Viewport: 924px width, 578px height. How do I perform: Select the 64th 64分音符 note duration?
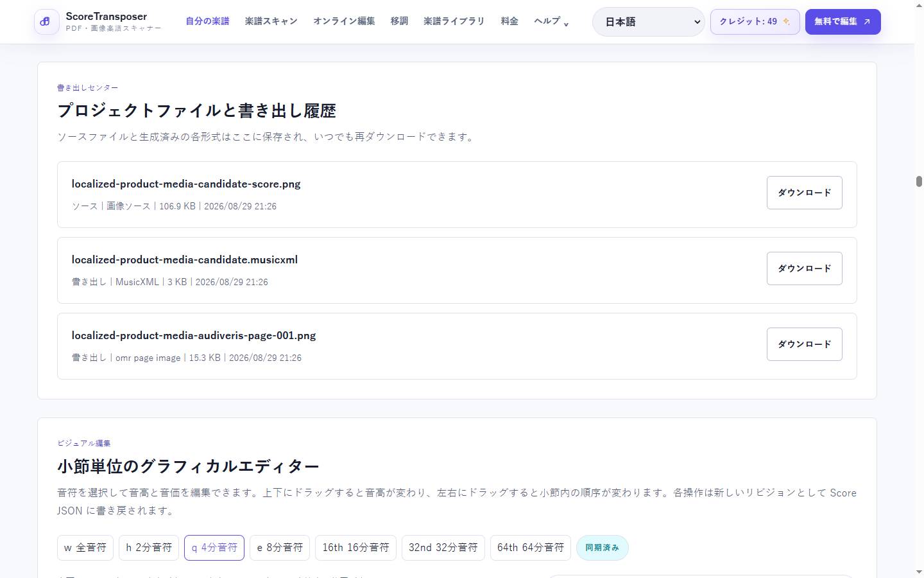pos(530,548)
